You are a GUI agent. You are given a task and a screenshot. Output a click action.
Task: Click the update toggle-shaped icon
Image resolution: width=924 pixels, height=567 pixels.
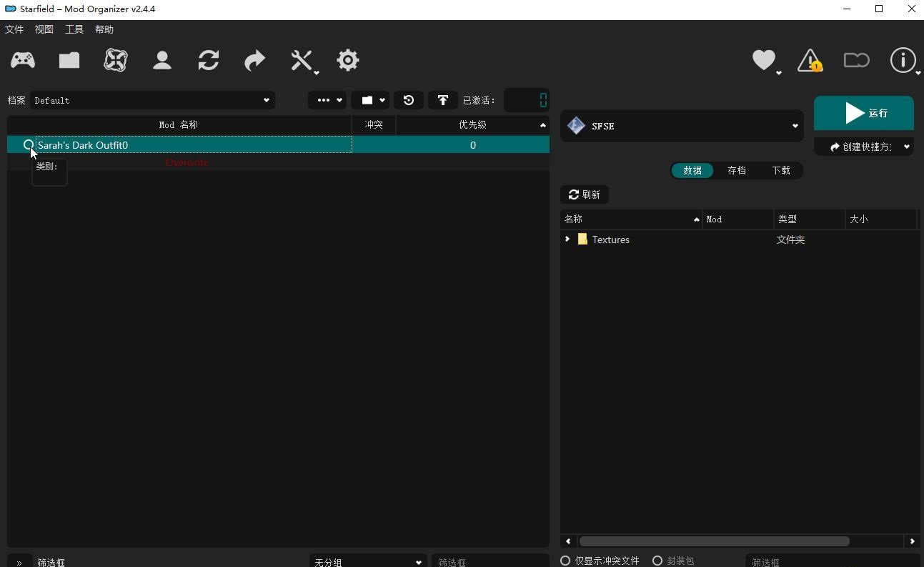[856, 60]
